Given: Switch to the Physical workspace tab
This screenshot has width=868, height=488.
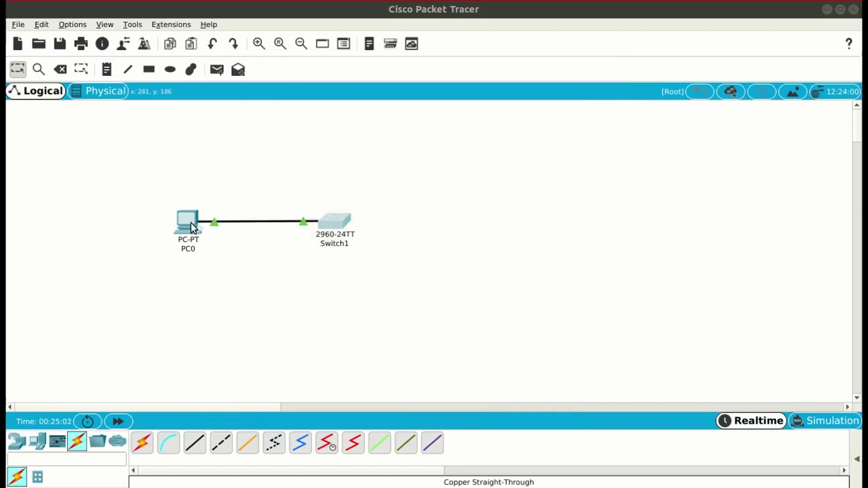Looking at the screenshot, I should (x=98, y=91).
